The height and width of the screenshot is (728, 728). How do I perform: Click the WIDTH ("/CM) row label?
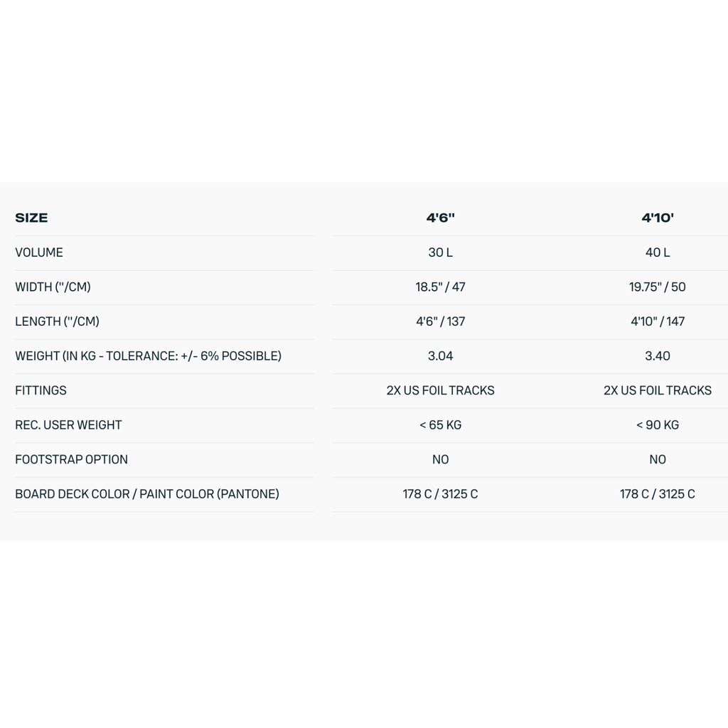pos(53,287)
